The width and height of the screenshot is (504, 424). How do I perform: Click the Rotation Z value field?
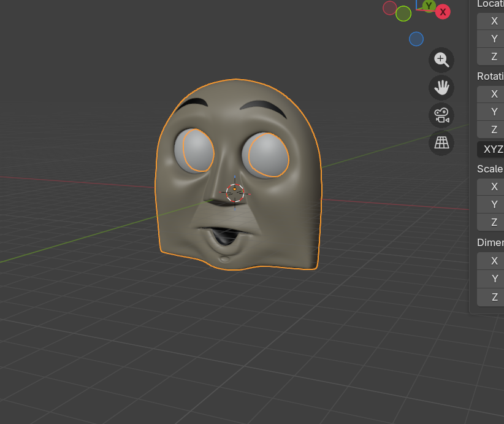[491, 129]
